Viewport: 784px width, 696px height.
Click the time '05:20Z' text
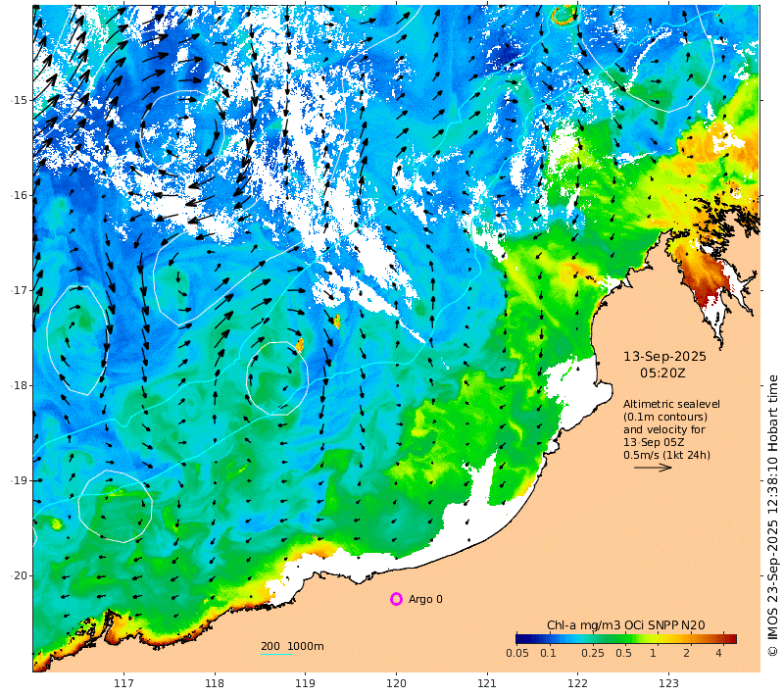pyautogui.click(x=662, y=373)
